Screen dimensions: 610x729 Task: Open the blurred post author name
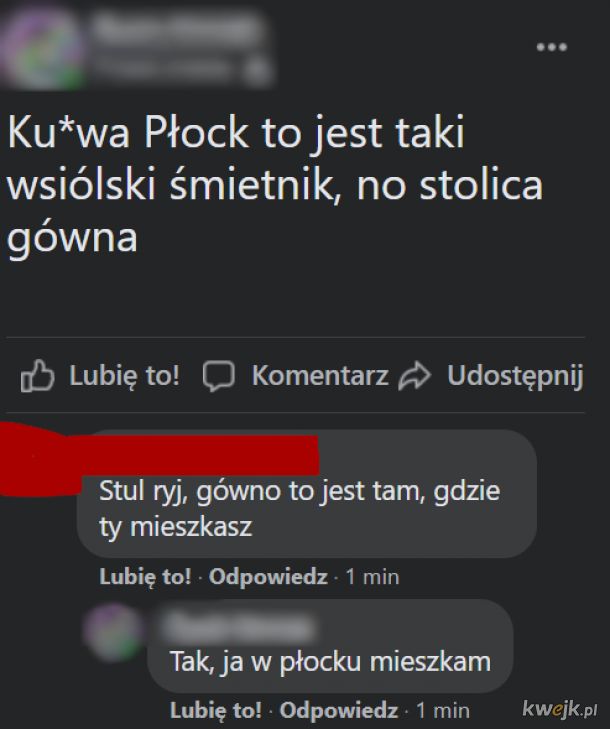point(177,30)
